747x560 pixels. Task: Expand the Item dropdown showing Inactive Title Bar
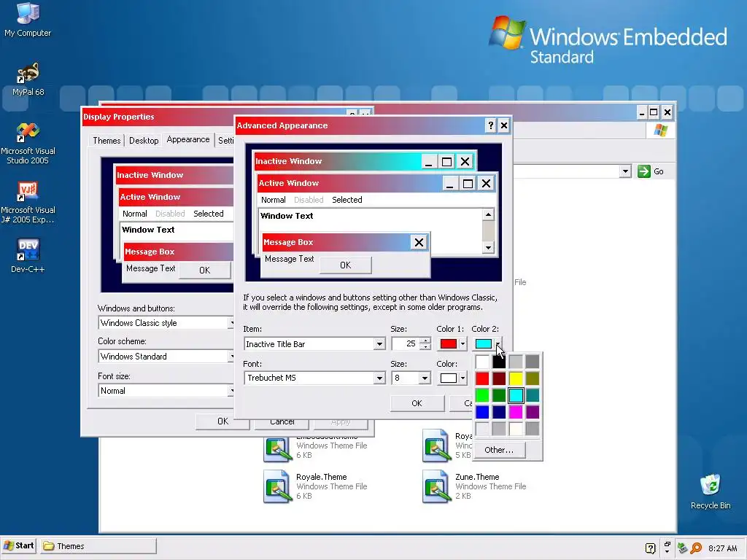pyautogui.click(x=379, y=344)
